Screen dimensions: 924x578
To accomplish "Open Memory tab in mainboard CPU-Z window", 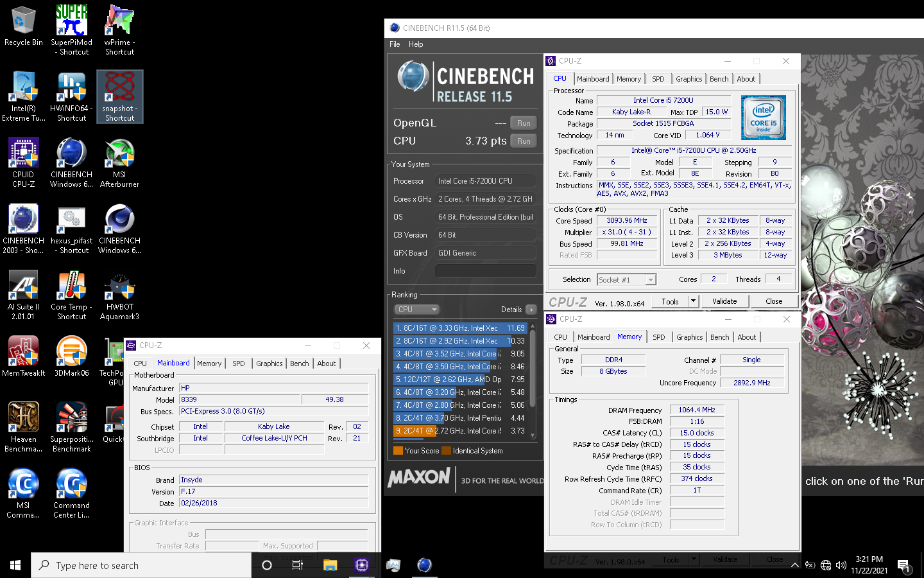I will 209,363.
